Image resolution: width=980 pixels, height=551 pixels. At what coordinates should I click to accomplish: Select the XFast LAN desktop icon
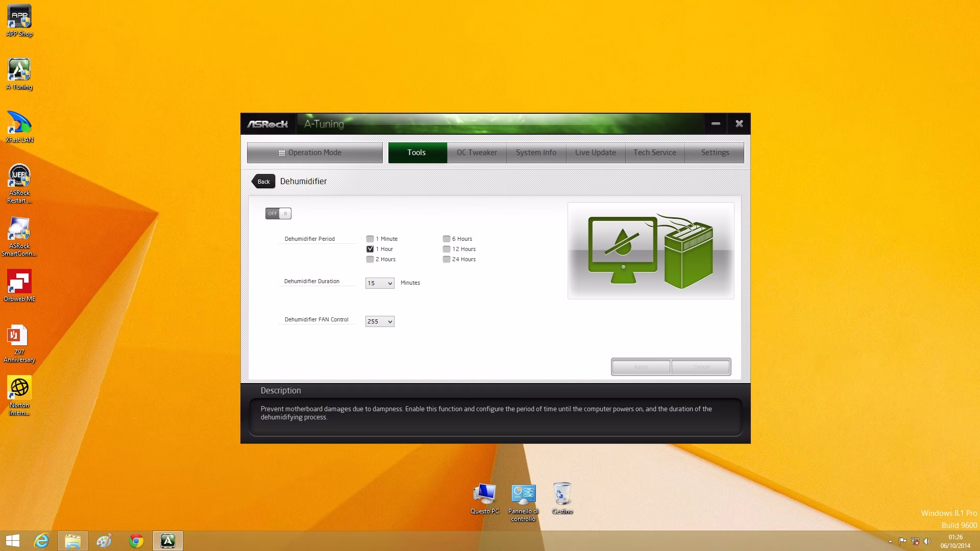[19, 127]
